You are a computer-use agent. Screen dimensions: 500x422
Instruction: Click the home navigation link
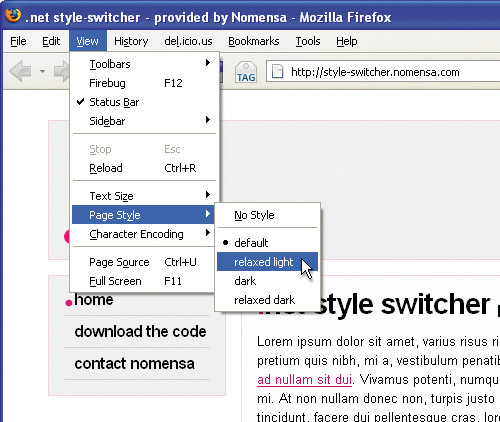(94, 299)
